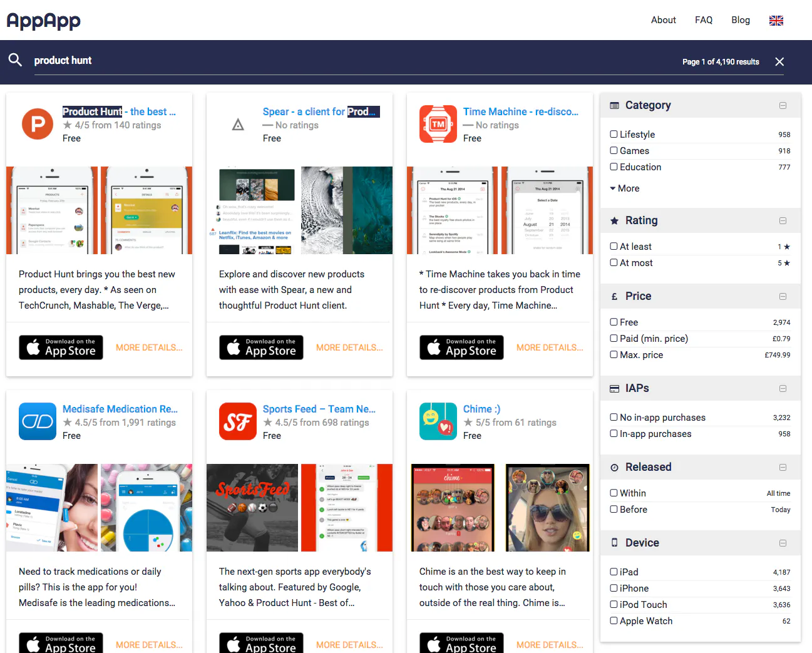The width and height of the screenshot is (812, 653).
Task: Collapse the Device panel
Action: point(783,543)
